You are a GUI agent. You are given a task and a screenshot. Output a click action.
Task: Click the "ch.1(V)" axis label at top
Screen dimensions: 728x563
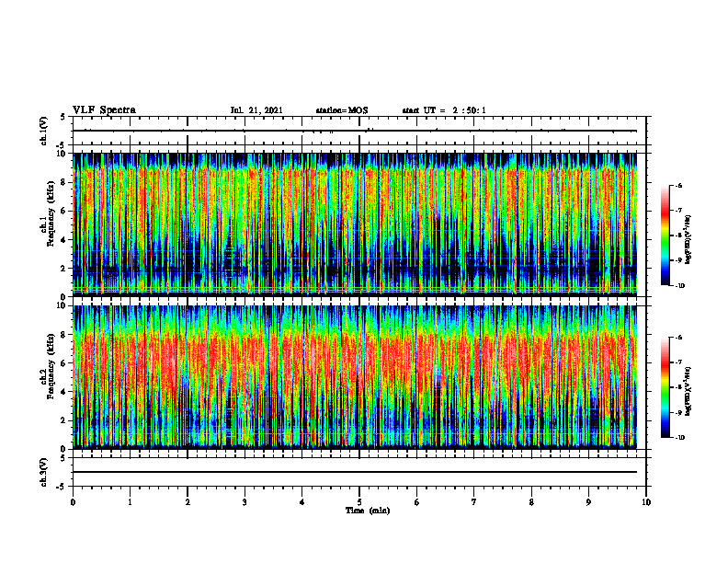coord(44,131)
